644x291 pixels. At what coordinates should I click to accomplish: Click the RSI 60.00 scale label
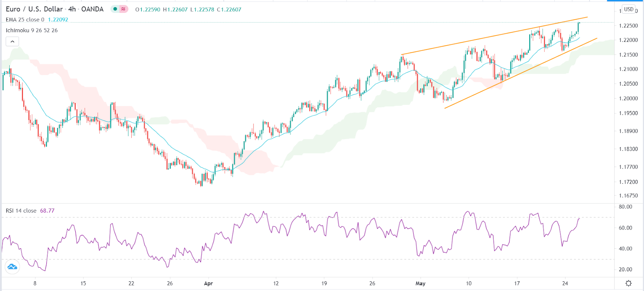pos(625,228)
